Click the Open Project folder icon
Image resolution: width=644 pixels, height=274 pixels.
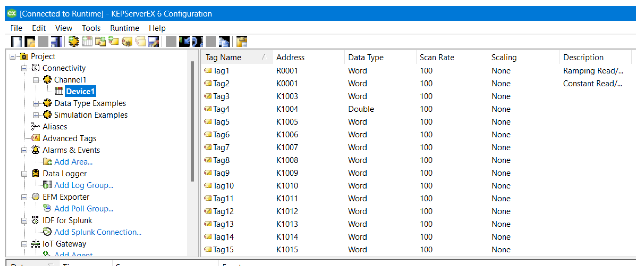pyautogui.click(x=30, y=42)
